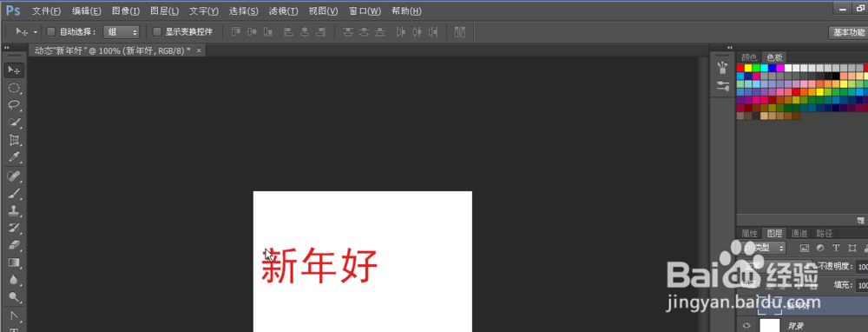Open the 图层(L) menu
The image size is (868, 332).
(x=164, y=11)
